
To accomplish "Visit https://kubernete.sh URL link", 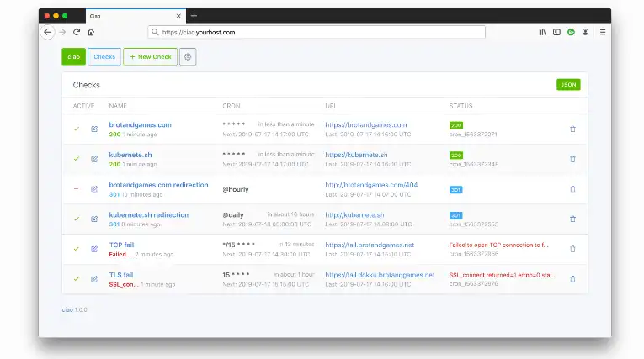I will click(356, 155).
